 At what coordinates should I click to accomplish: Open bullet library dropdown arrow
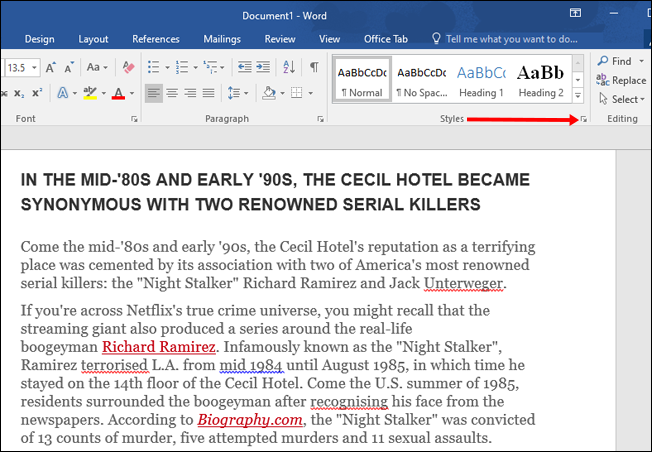(x=167, y=67)
